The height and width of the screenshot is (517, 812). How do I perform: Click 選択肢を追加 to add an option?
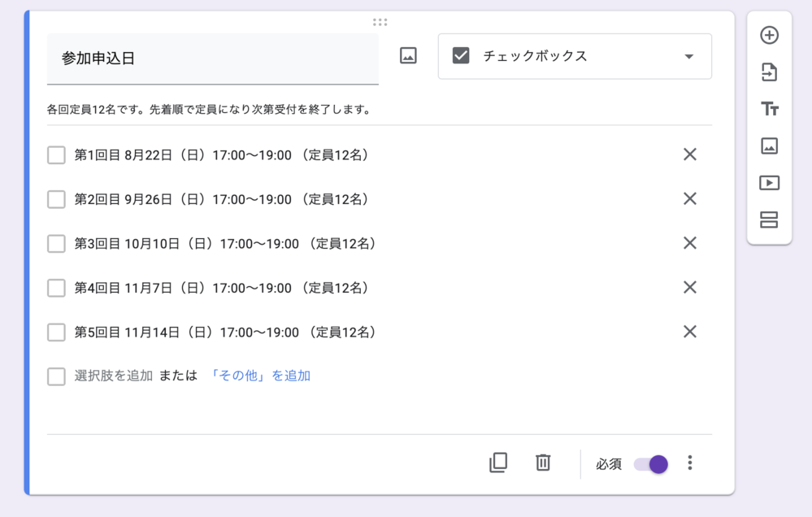pos(113,376)
